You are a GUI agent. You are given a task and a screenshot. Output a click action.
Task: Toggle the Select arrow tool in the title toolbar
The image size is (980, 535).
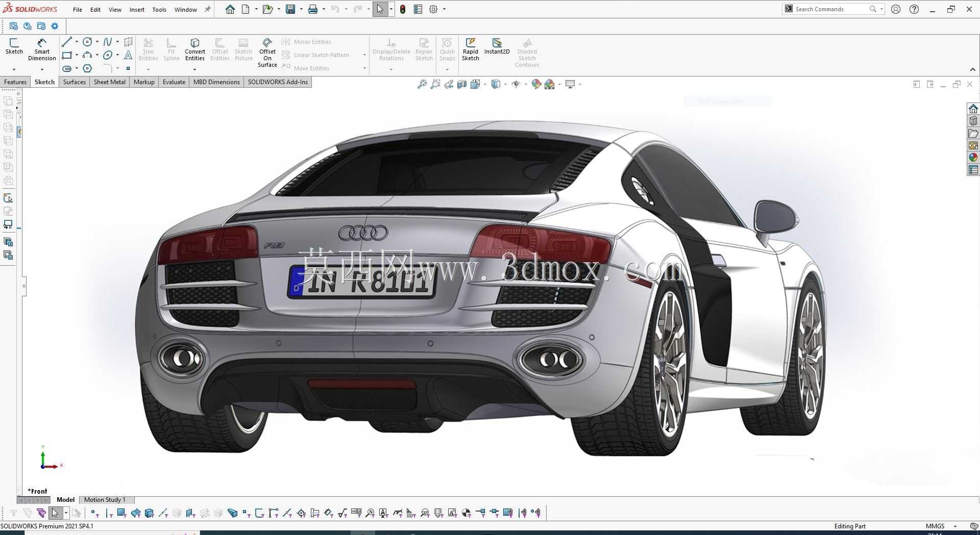pos(380,9)
